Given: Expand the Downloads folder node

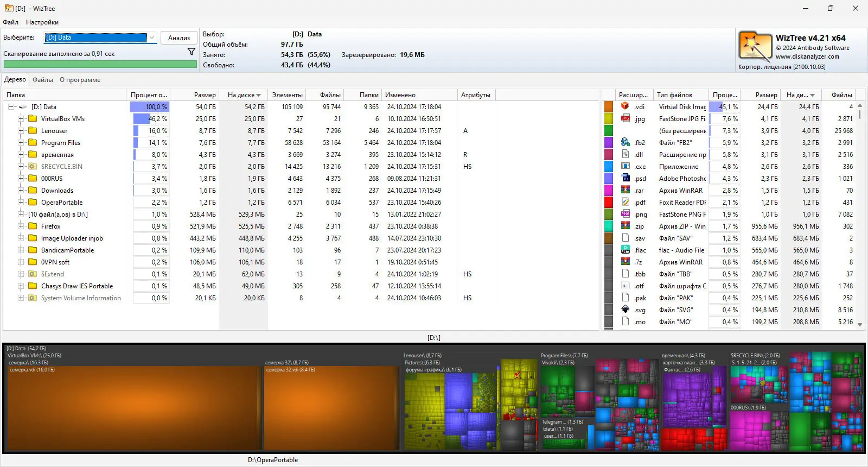Looking at the screenshot, I should (21, 190).
